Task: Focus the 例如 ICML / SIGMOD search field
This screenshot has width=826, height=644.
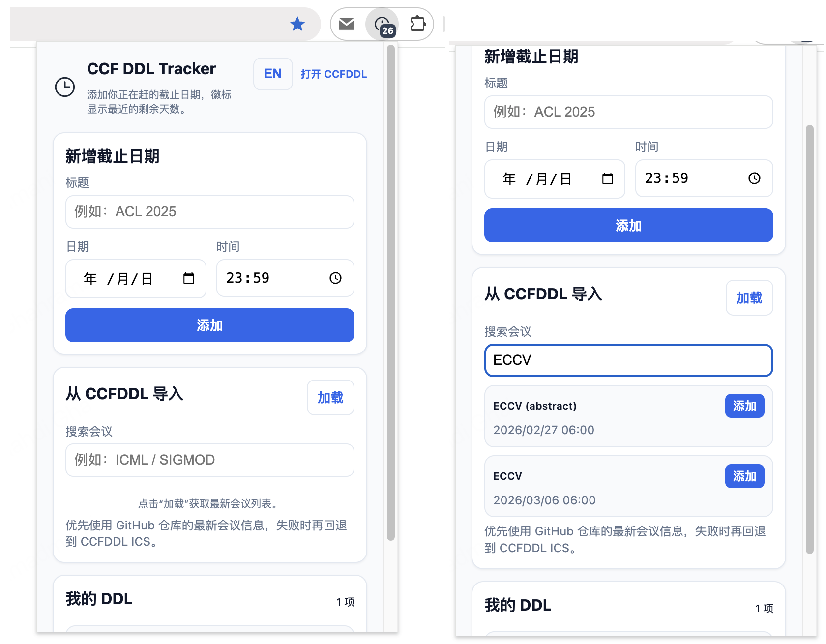Action: [x=210, y=460]
